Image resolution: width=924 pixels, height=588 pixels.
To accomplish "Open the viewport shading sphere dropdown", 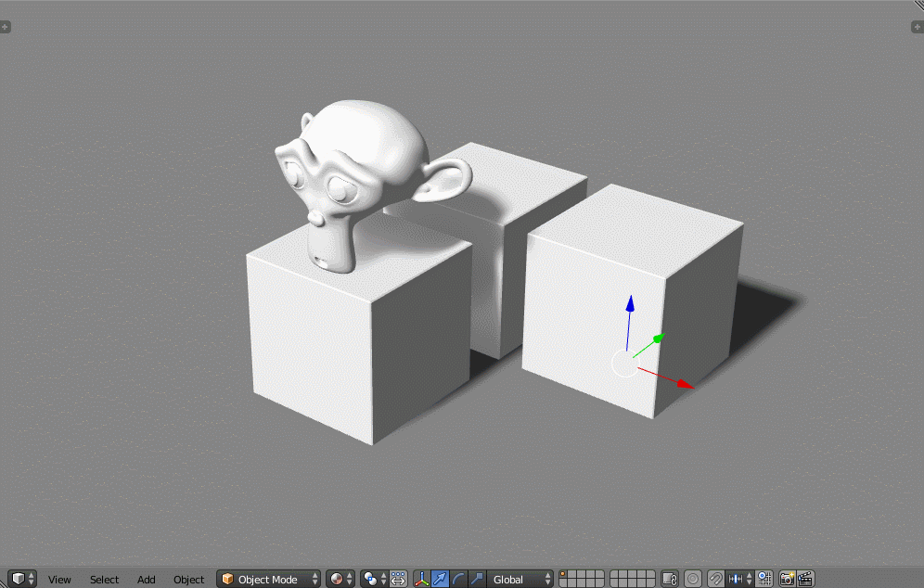I will [x=340, y=579].
